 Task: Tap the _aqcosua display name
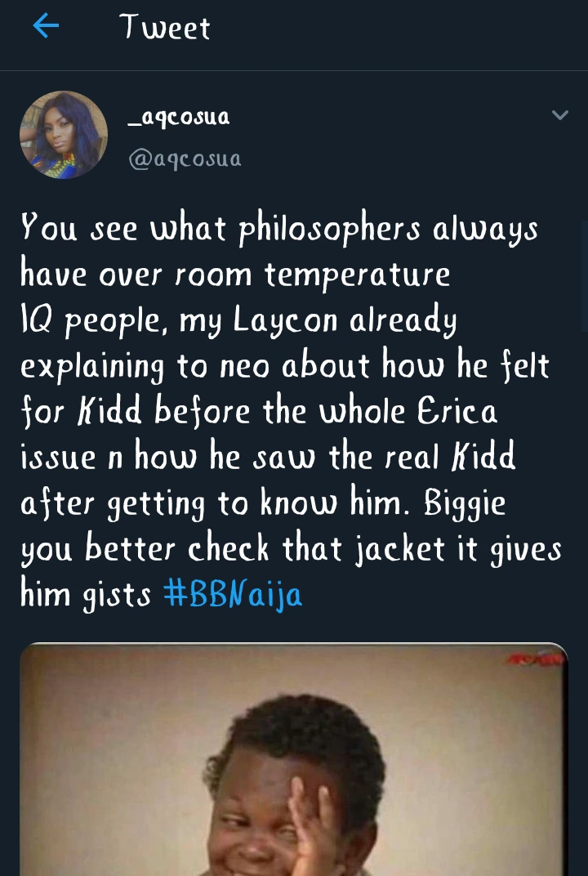(179, 117)
